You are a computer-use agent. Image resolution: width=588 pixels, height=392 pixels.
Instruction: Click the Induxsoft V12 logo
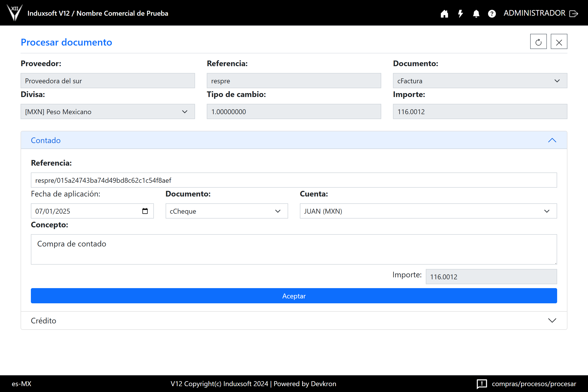[14, 12]
